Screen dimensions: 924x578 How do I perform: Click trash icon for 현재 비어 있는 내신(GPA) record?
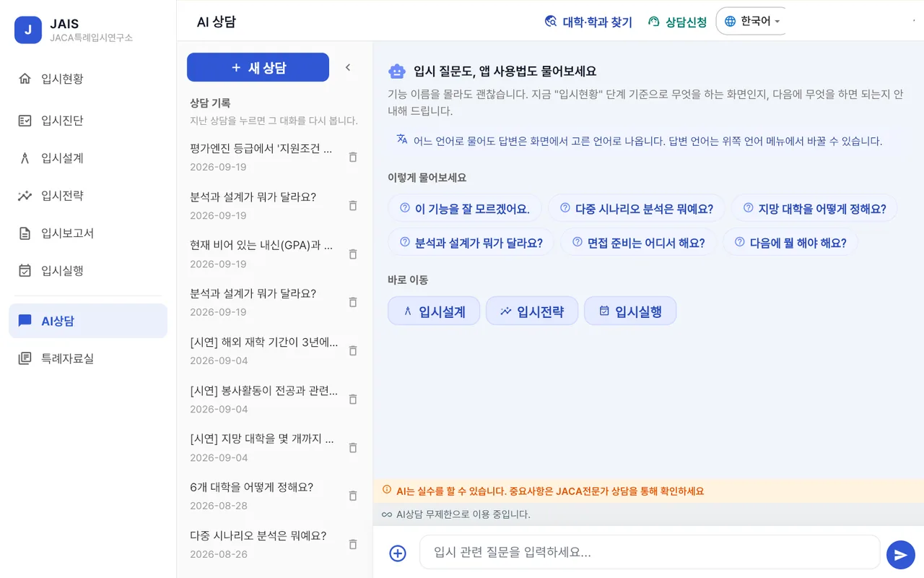pos(353,254)
